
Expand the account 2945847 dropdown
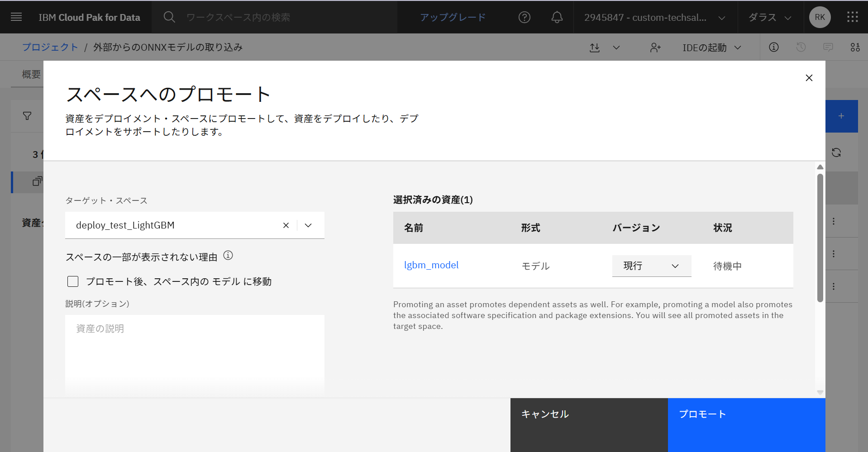[655, 17]
